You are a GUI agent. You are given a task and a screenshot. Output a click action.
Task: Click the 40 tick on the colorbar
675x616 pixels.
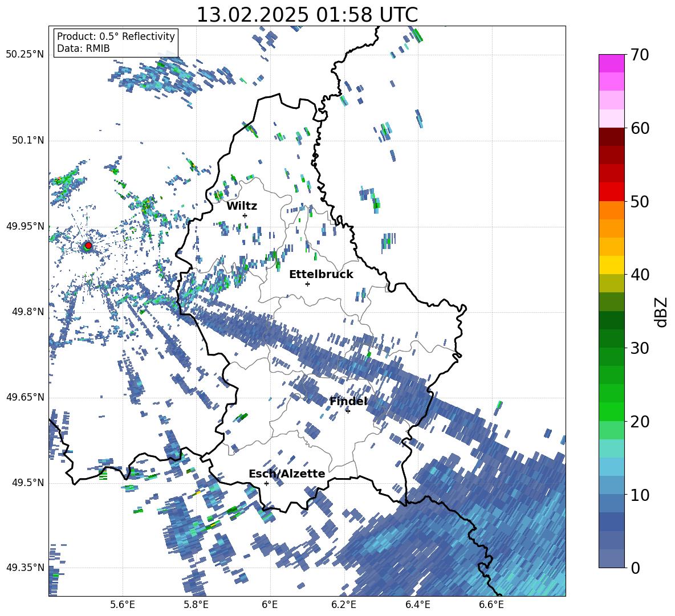click(640, 275)
